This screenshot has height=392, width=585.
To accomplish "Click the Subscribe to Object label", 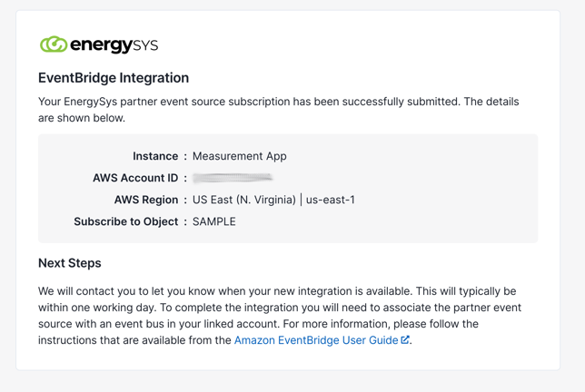I will (126, 221).
